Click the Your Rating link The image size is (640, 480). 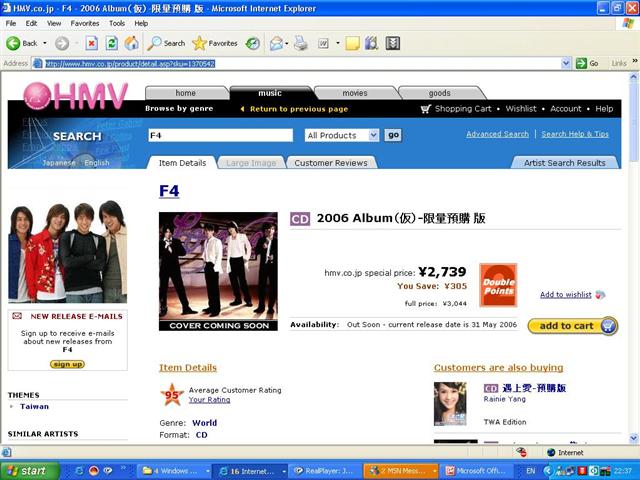(209, 400)
